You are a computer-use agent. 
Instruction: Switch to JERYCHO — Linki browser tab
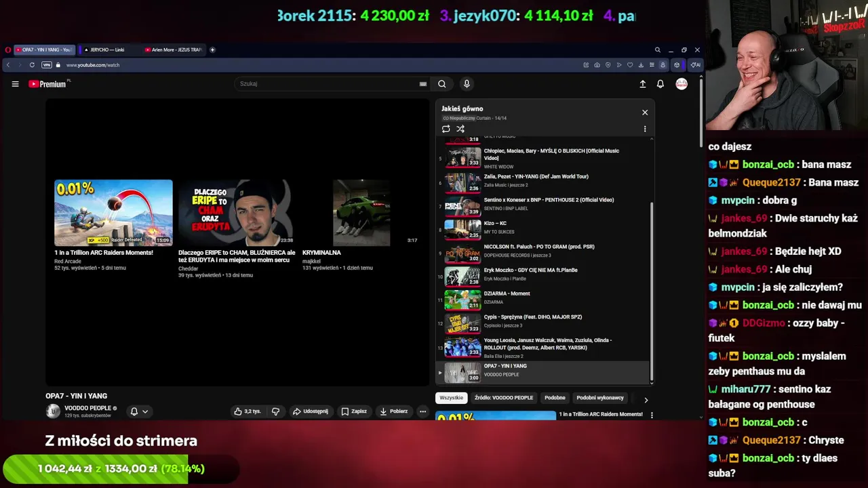click(108, 49)
